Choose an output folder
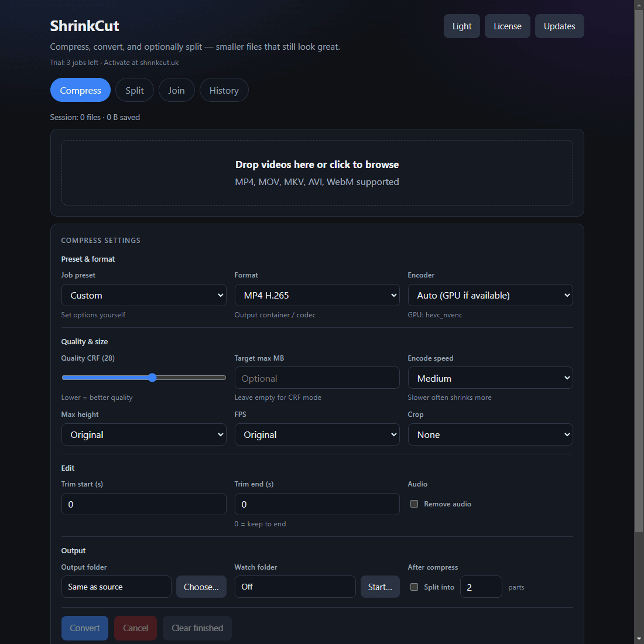Screen dimensions: 644x644 pyautogui.click(x=201, y=587)
